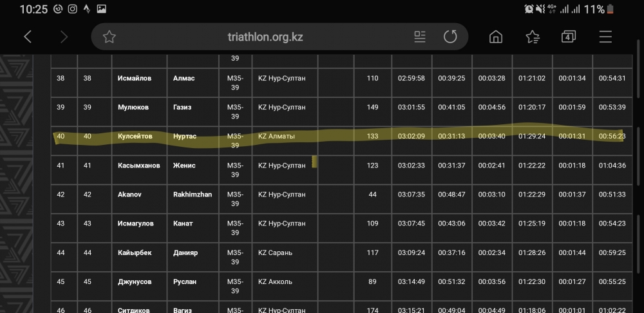This screenshot has height=313, width=644.
Task: Tap the browser back arrow
Action: pyautogui.click(x=27, y=37)
